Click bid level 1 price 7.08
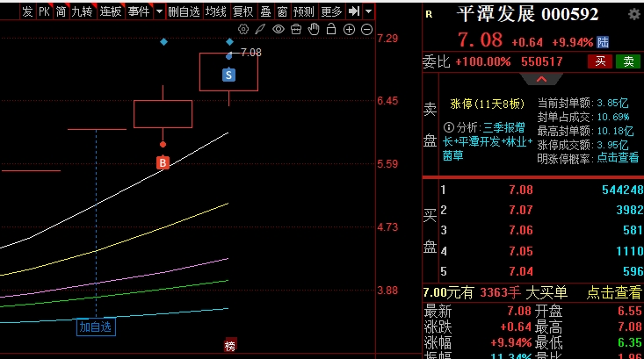 click(x=521, y=190)
